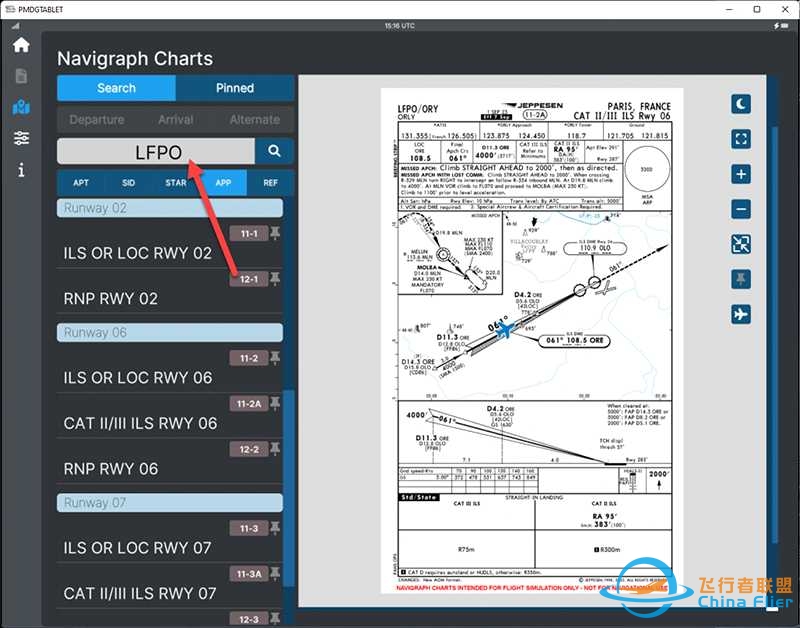800x628 pixels.
Task: Pin the RNP RWY 02 chart
Action: [275, 279]
